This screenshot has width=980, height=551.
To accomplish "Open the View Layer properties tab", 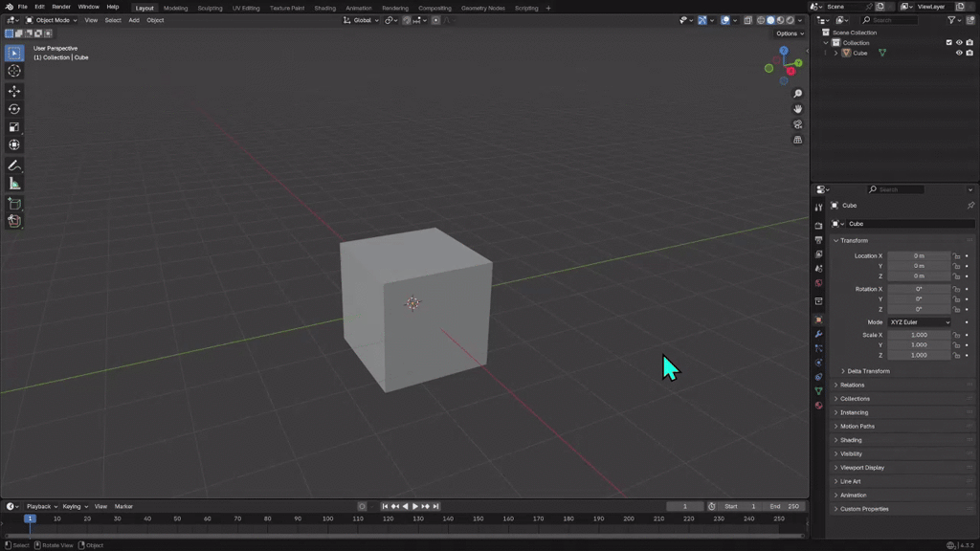I will (819, 254).
